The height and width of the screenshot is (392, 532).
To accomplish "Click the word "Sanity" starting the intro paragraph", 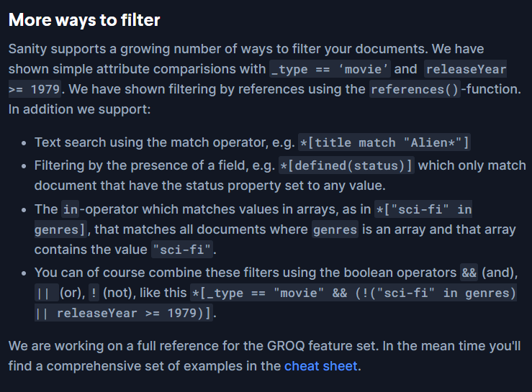I will click(x=27, y=49).
